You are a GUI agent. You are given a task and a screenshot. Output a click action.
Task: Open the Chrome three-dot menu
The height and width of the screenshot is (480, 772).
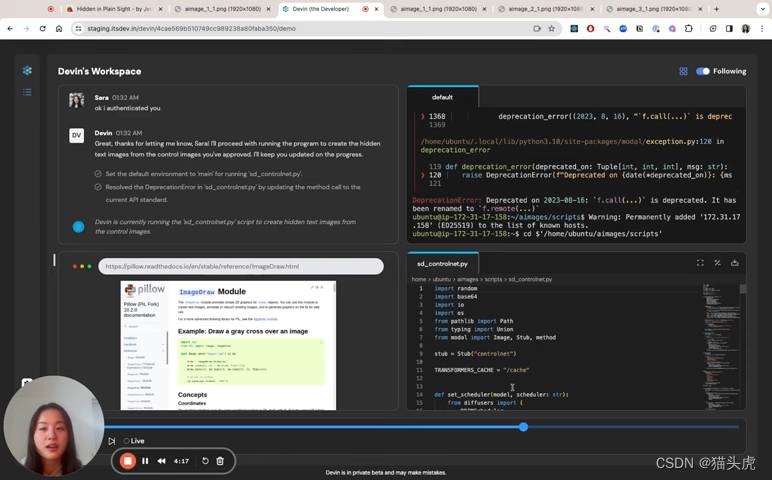[x=762, y=29]
